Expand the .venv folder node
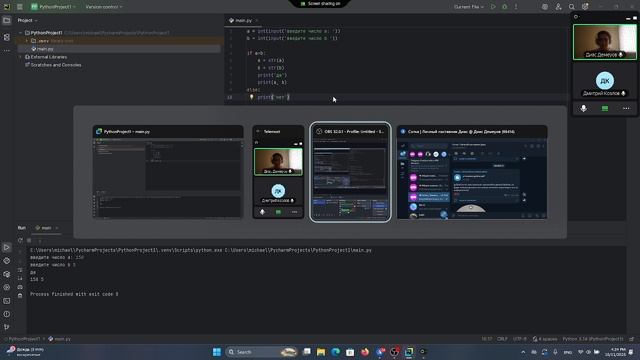640x360 pixels. pos(27,41)
